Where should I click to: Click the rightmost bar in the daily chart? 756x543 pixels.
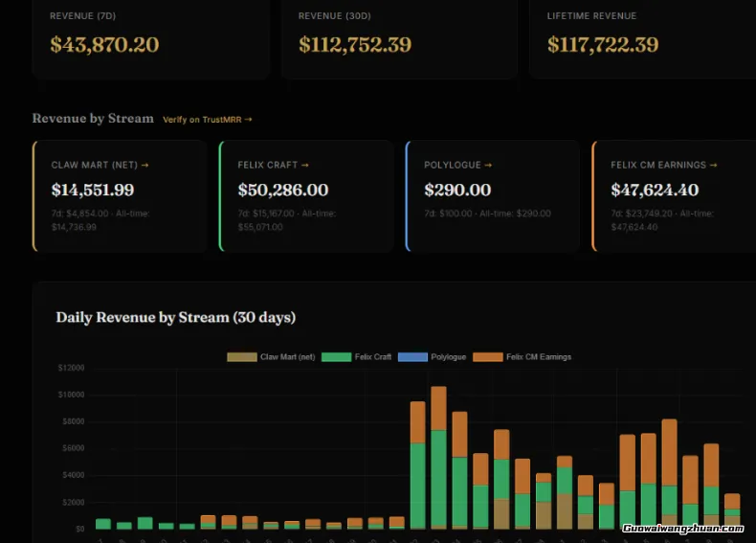732,512
